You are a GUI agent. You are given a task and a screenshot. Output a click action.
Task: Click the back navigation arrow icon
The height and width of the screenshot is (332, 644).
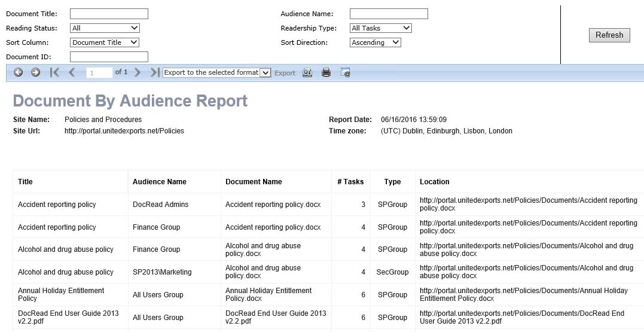[x=19, y=72]
